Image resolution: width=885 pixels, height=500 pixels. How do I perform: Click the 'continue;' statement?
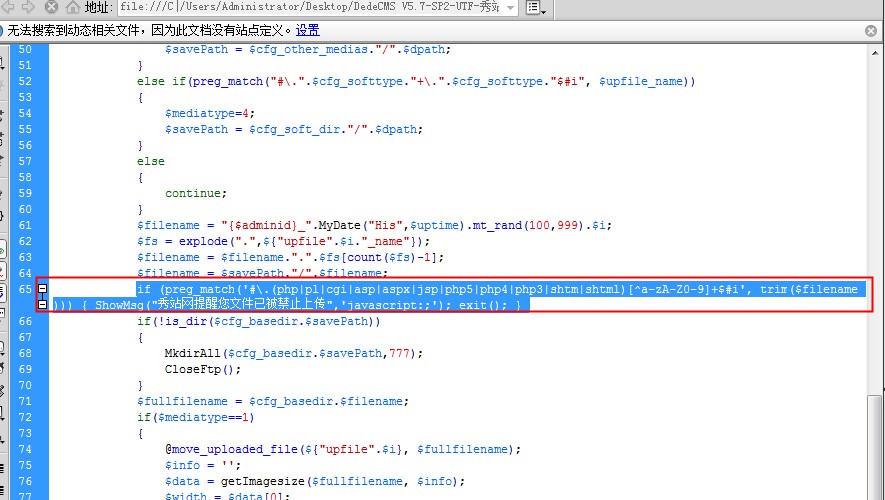coord(196,193)
